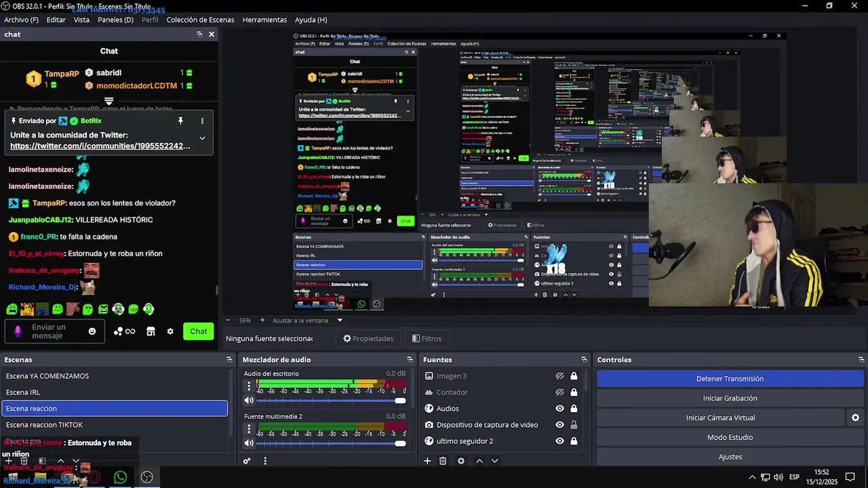The height and width of the screenshot is (488, 868).
Task: Open Editar menu
Action: (56, 20)
